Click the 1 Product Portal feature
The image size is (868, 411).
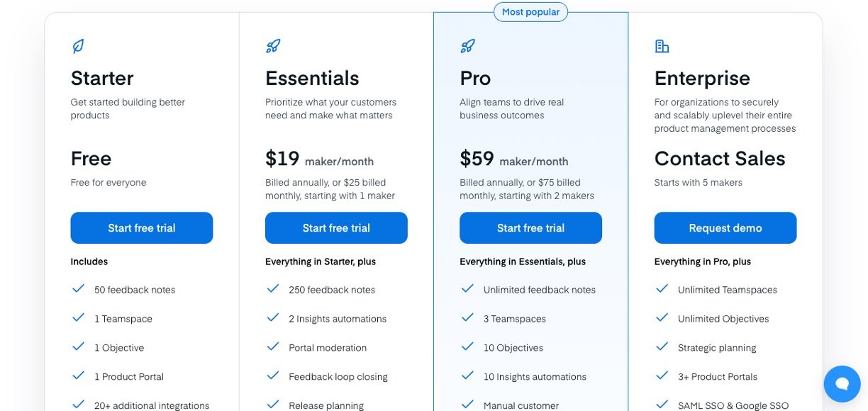pyautogui.click(x=129, y=377)
